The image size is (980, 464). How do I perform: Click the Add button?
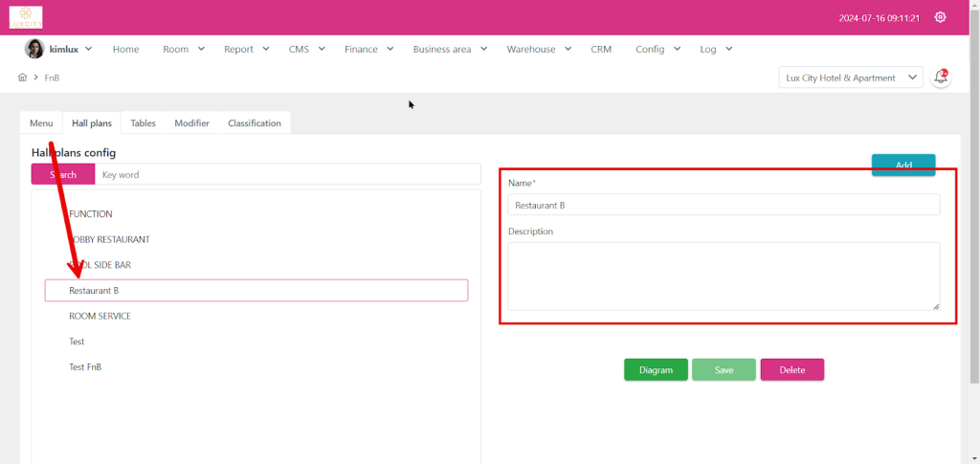pyautogui.click(x=902, y=165)
